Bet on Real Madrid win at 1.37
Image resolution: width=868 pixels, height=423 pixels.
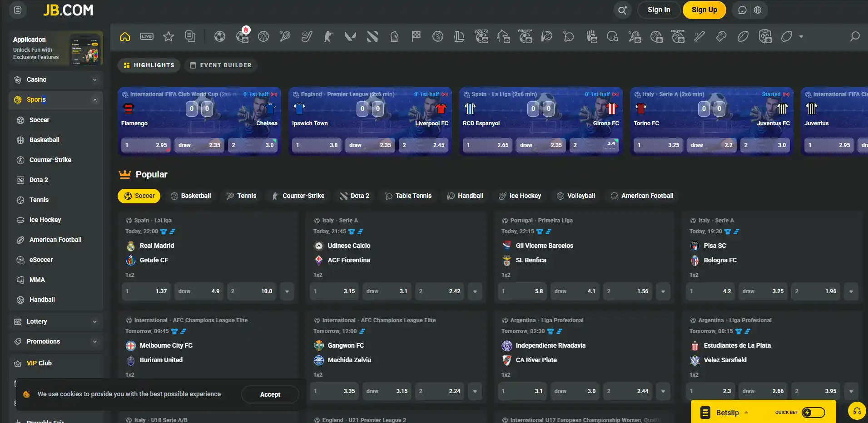[146, 291]
